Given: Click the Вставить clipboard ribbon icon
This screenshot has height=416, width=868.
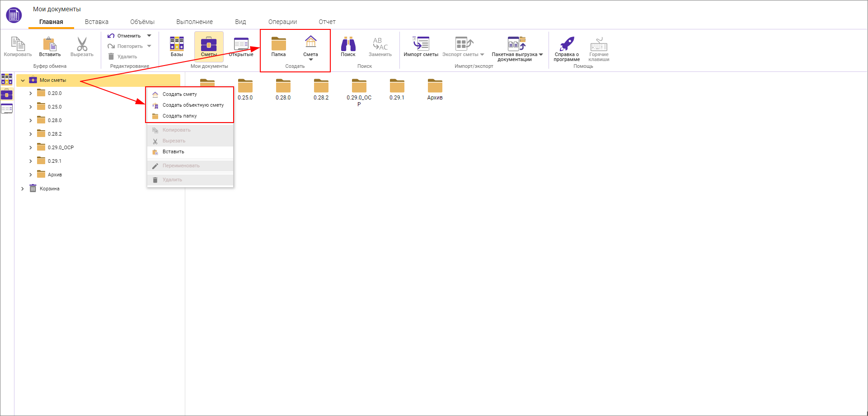Looking at the screenshot, I should pos(50,44).
